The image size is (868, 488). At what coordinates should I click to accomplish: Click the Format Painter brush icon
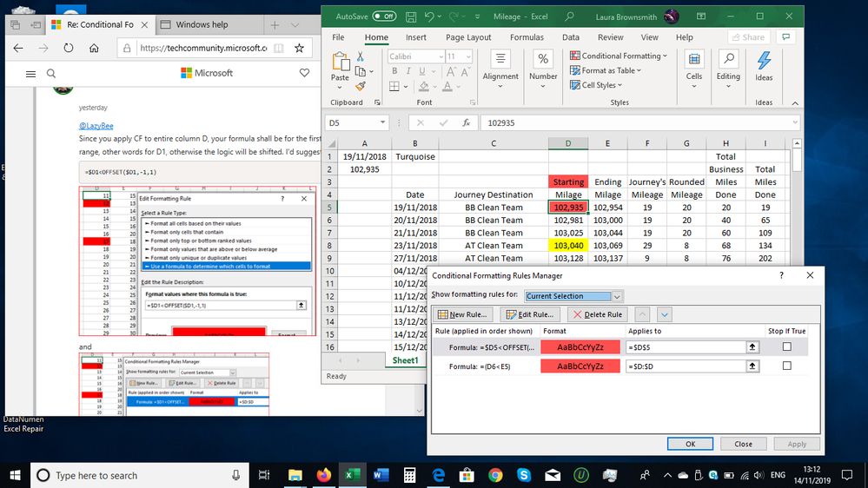[x=361, y=86]
